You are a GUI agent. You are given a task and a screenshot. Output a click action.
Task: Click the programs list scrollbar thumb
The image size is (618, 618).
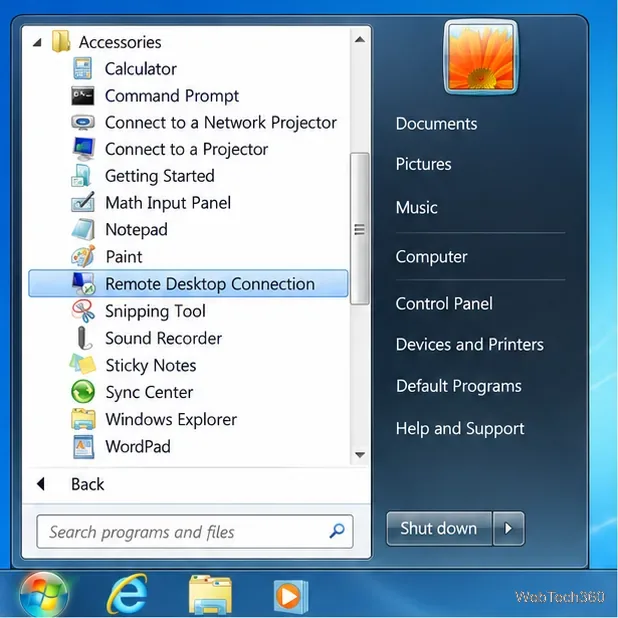point(359,229)
